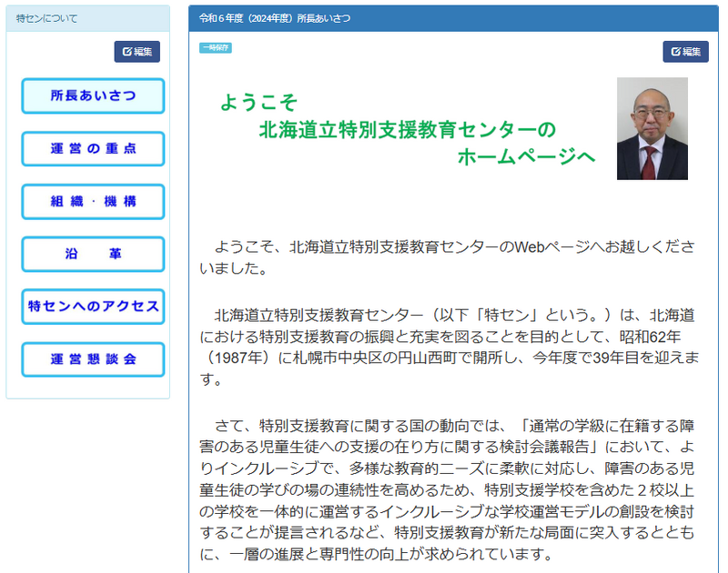The image size is (728, 573).
Task: Click the 北海道立特別支援教育センターの heading line
Action: click(407, 129)
